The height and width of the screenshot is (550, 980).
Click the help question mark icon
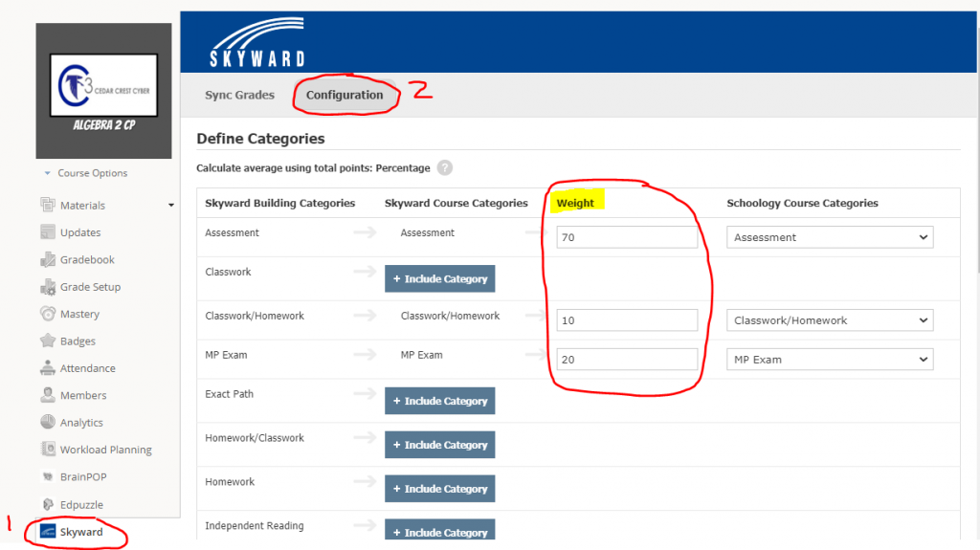444,167
